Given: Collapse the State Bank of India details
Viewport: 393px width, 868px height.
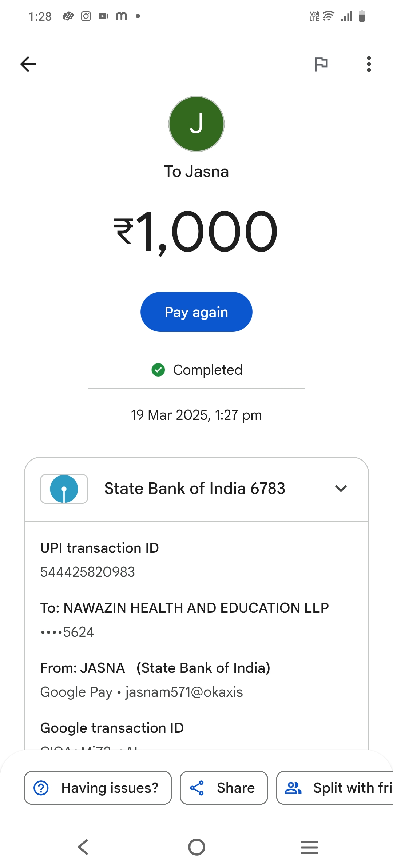Looking at the screenshot, I should 341,489.
